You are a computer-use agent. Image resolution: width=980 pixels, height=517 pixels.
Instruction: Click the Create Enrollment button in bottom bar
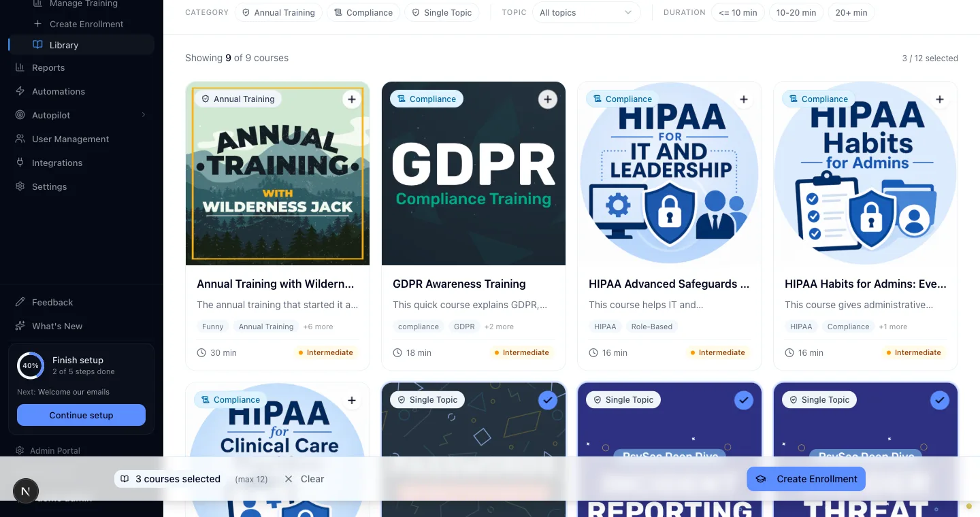pyautogui.click(x=806, y=479)
